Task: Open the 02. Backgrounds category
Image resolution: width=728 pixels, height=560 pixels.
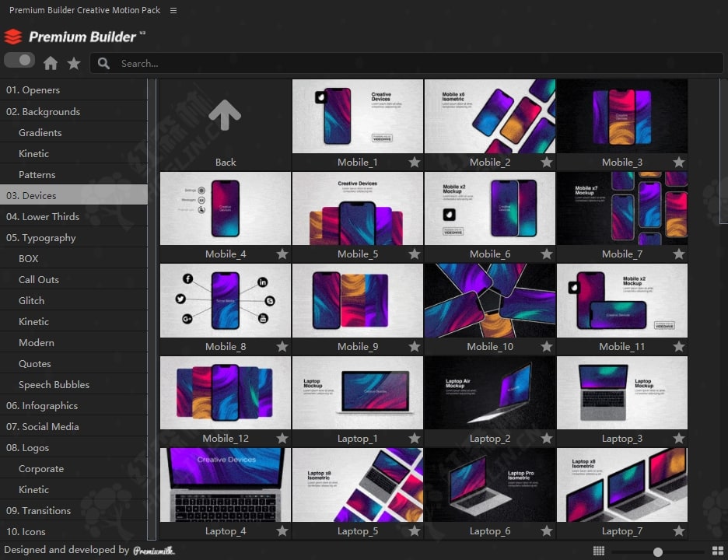Action: pyautogui.click(x=74, y=111)
